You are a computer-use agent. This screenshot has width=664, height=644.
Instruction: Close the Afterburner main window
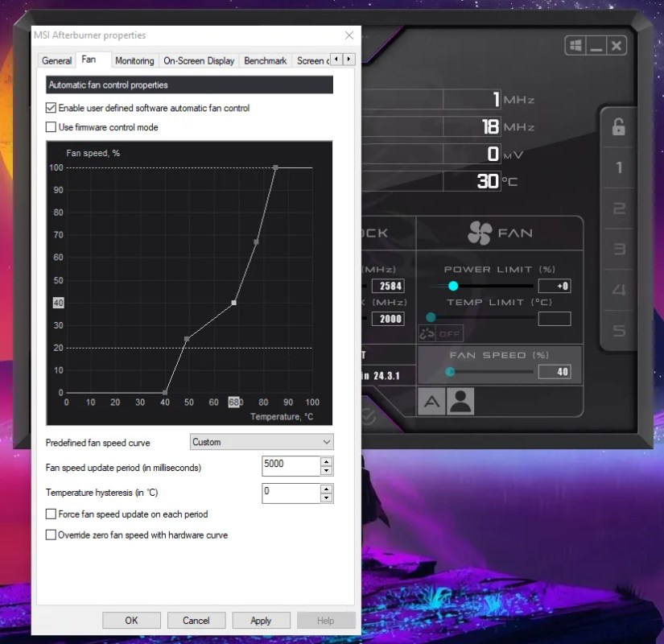tap(617, 45)
